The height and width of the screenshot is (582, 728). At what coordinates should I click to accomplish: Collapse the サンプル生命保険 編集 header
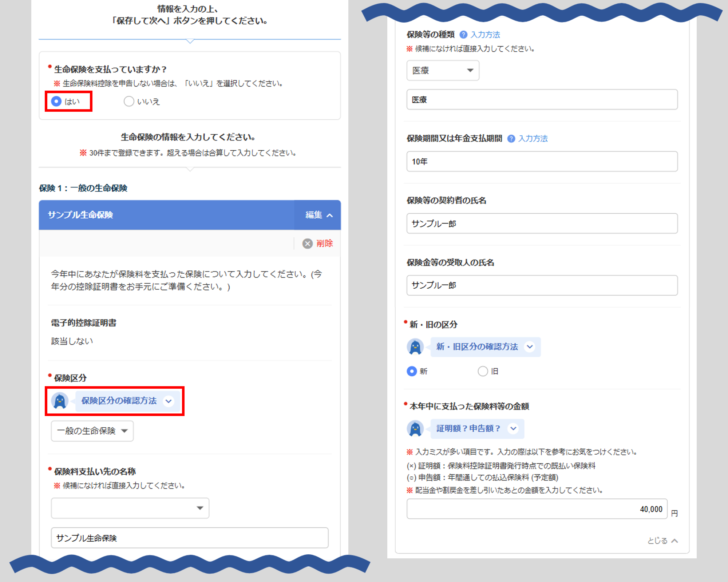point(318,215)
